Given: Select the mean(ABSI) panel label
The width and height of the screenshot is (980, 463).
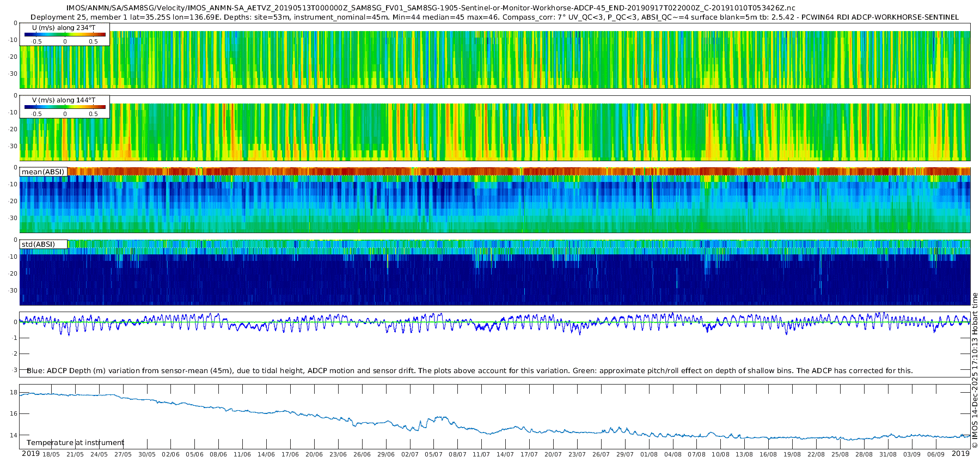Looking at the screenshot, I should 43,172.
